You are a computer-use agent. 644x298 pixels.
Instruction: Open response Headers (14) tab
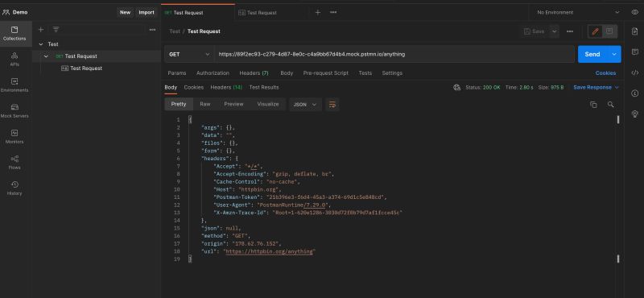226,87
